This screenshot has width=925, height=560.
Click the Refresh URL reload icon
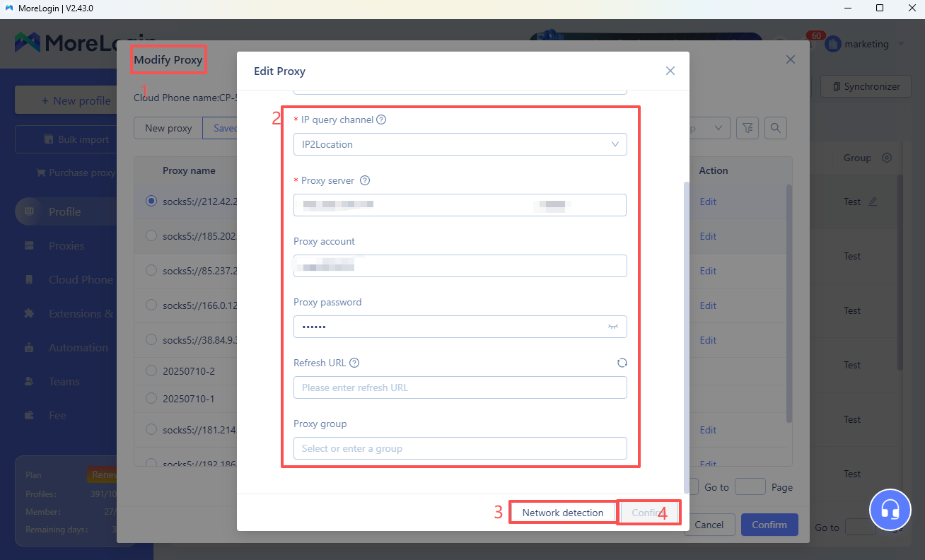tap(622, 363)
